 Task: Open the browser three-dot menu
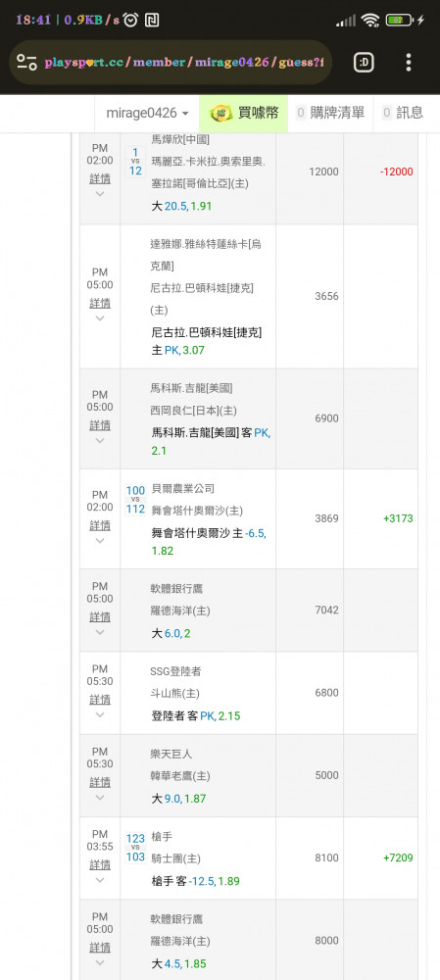pyautogui.click(x=409, y=62)
